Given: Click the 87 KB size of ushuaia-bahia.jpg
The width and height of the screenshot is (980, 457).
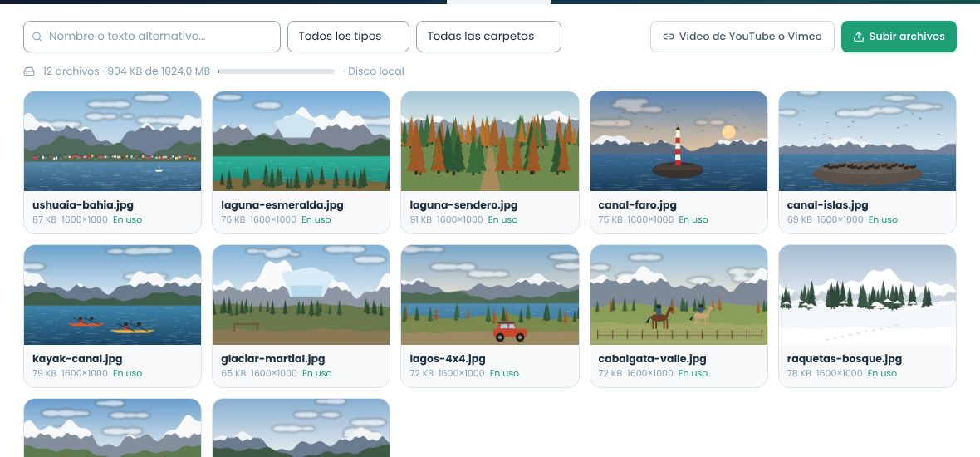Looking at the screenshot, I should [x=44, y=219].
